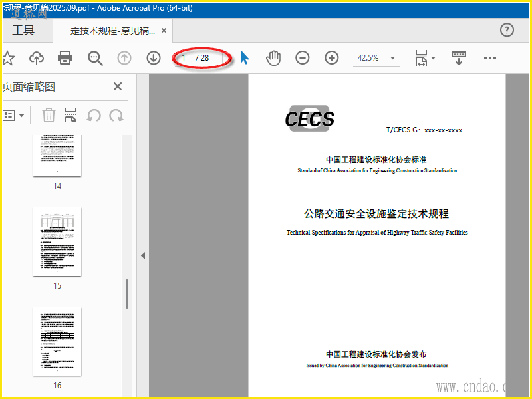Viewport: 532px width, 399px height.
Task: Print the document with the printer icon
Action: 65,58
